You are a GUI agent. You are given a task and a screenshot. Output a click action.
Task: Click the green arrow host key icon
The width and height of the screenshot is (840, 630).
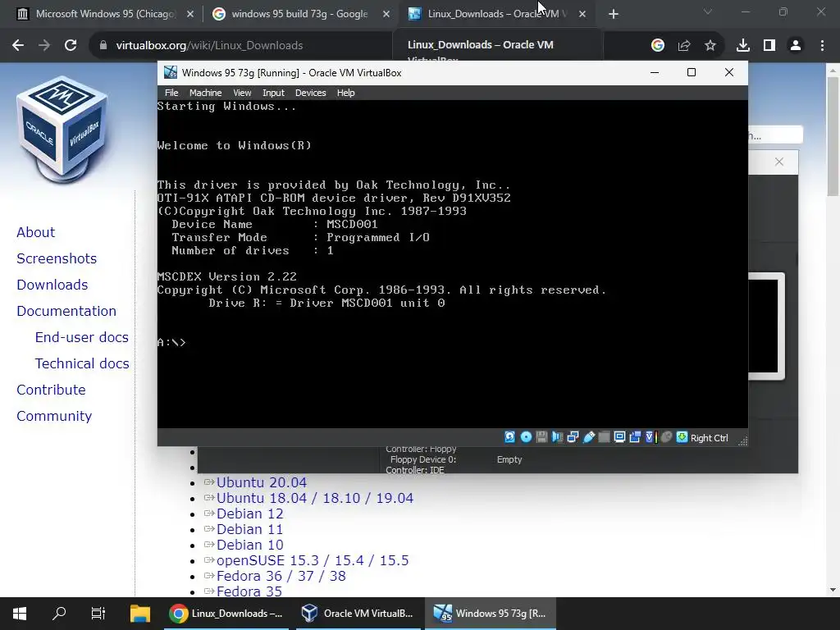(682, 437)
